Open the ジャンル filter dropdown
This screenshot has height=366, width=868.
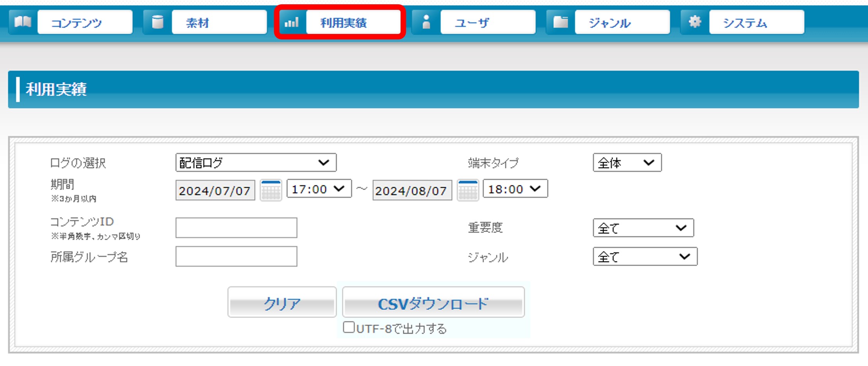645,257
